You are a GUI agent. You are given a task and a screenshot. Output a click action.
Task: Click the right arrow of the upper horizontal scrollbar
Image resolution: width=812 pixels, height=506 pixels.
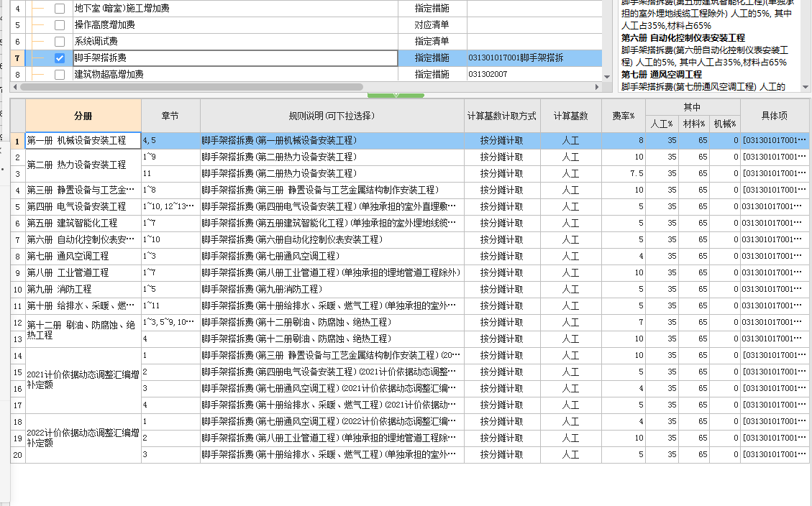click(x=597, y=87)
